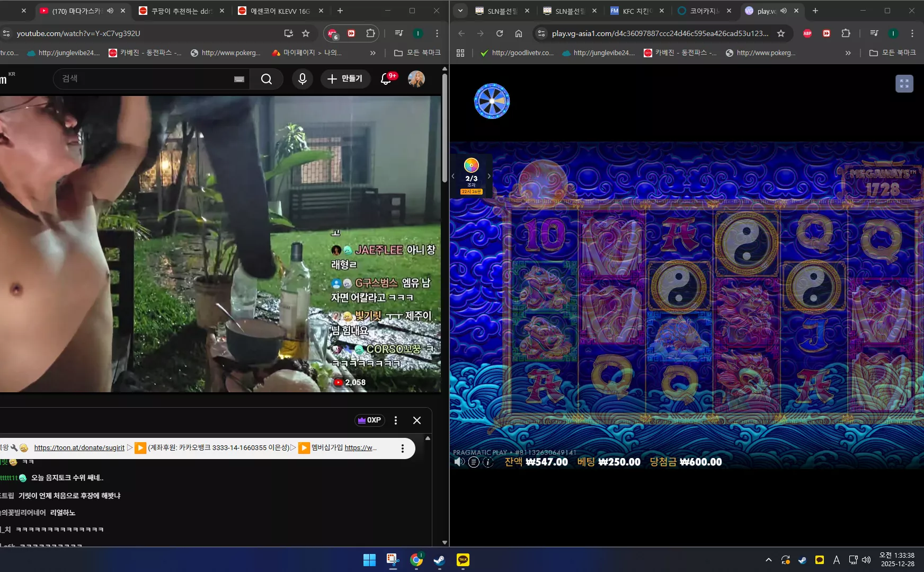Open the on-screen keyboard in YouTube search
The image size is (924, 572).
point(239,79)
